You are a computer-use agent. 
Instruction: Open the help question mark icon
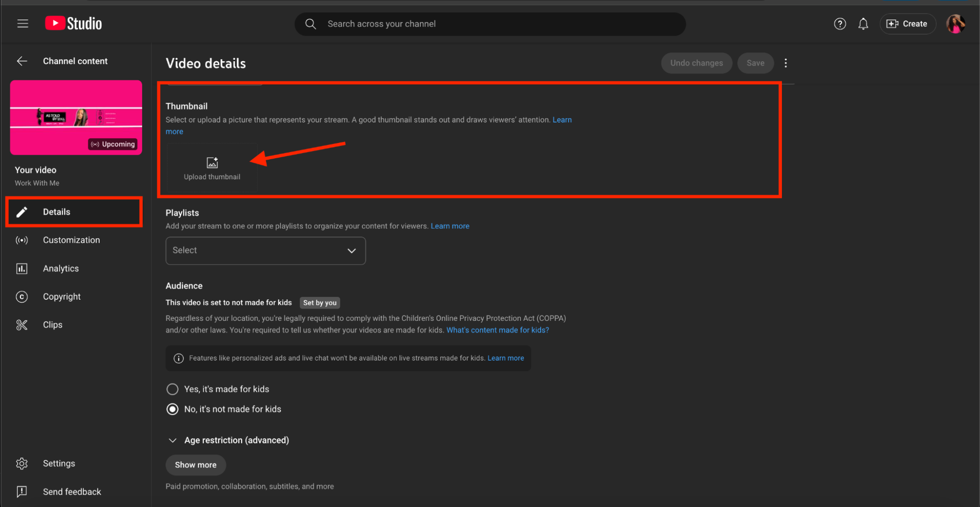click(839, 24)
